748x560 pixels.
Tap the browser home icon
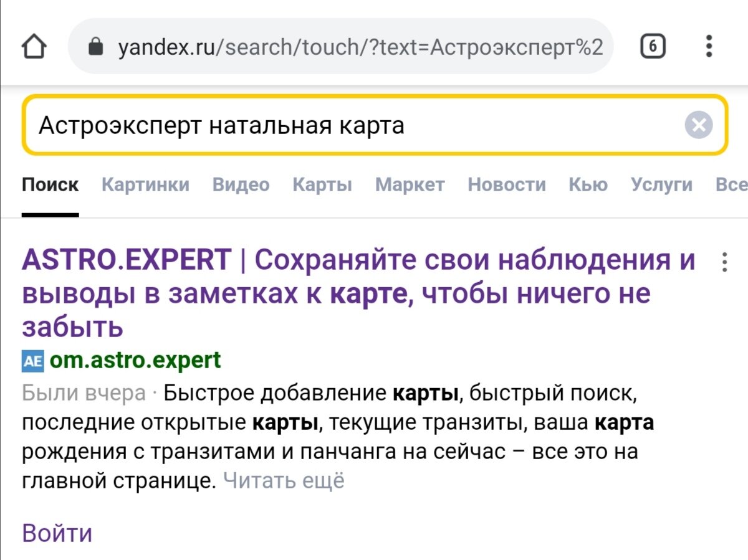(x=34, y=47)
